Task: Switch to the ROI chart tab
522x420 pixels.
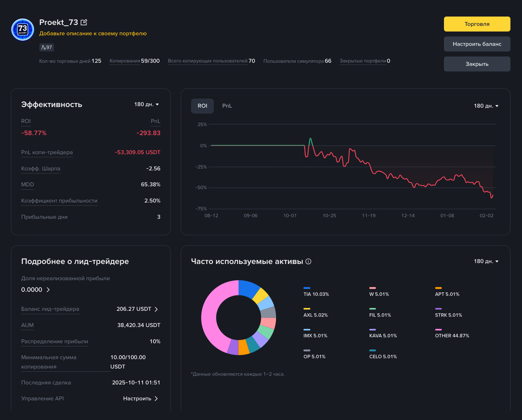Action: [202, 106]
